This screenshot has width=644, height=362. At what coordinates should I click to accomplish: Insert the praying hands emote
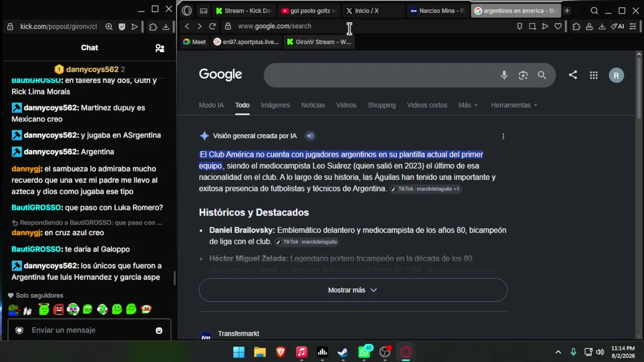(28, 310)
